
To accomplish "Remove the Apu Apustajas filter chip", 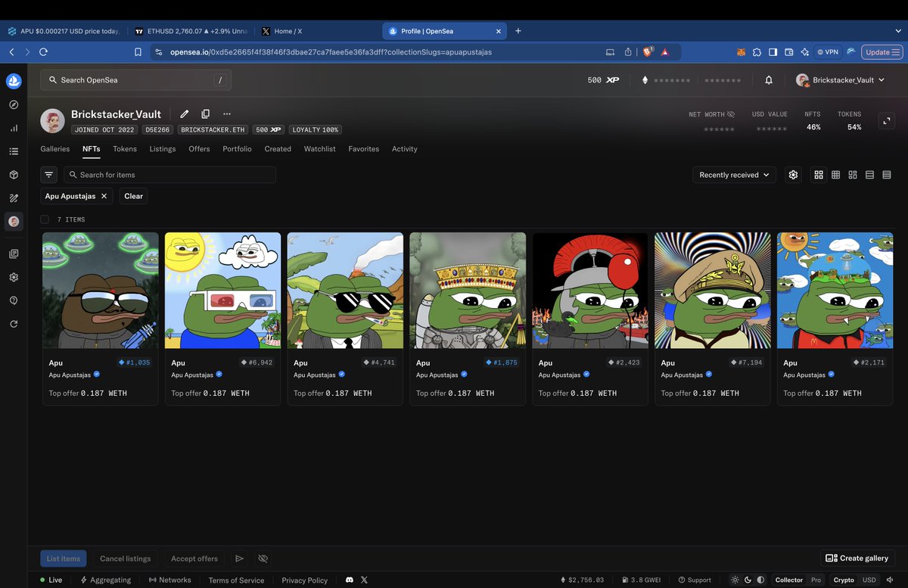I will (104, 196).
